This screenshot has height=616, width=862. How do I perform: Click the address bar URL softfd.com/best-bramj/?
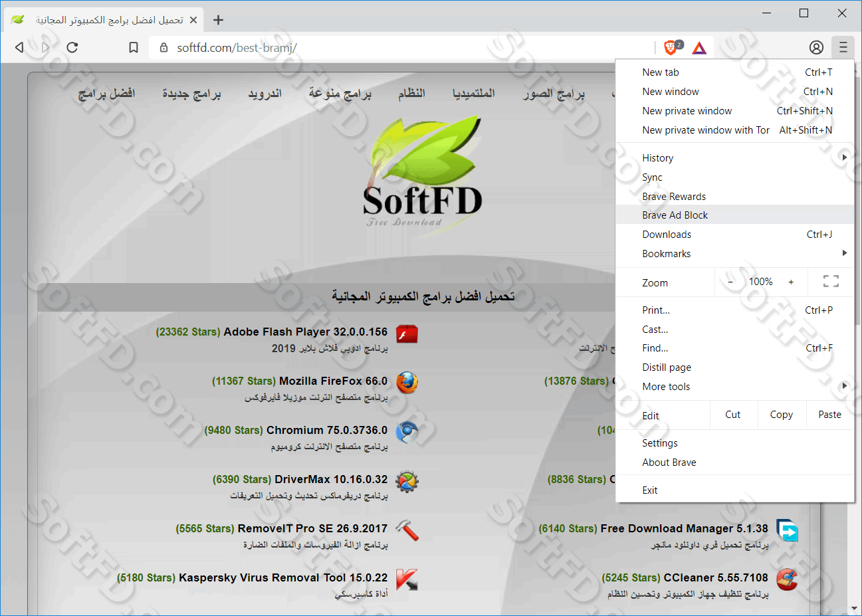237,48
